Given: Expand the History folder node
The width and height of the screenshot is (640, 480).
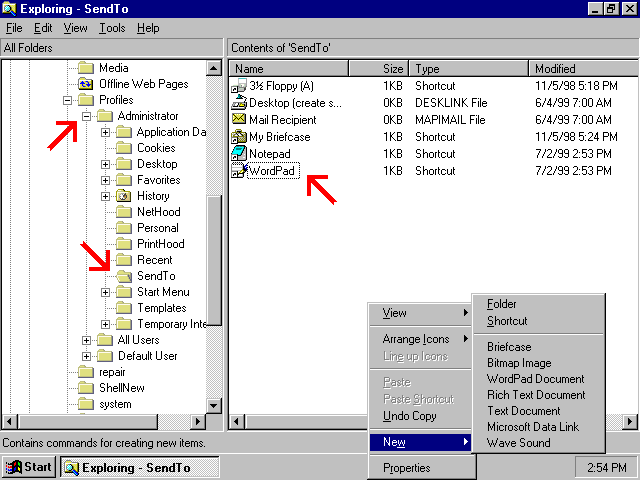Looking at the screenshot, I should 105,196.
